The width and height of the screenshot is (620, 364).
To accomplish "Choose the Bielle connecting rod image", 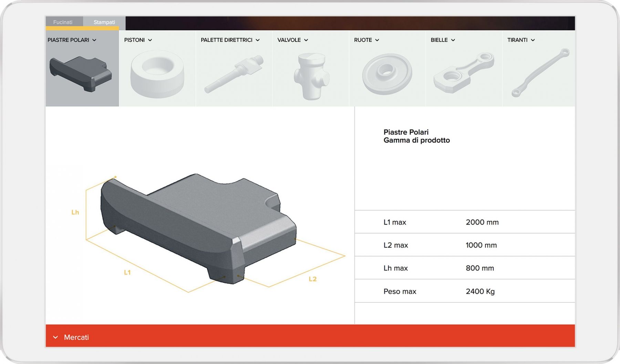I will pos(464,73).
